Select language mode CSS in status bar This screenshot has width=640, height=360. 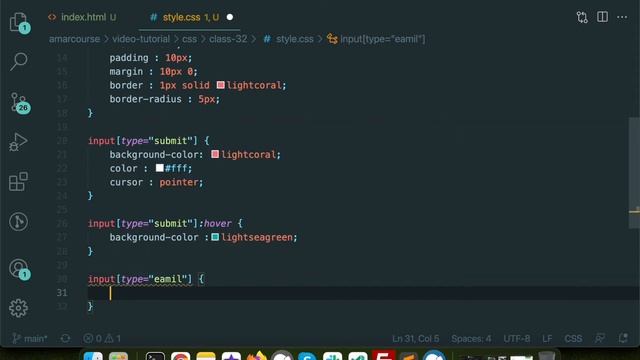click(x=573, y=338)
